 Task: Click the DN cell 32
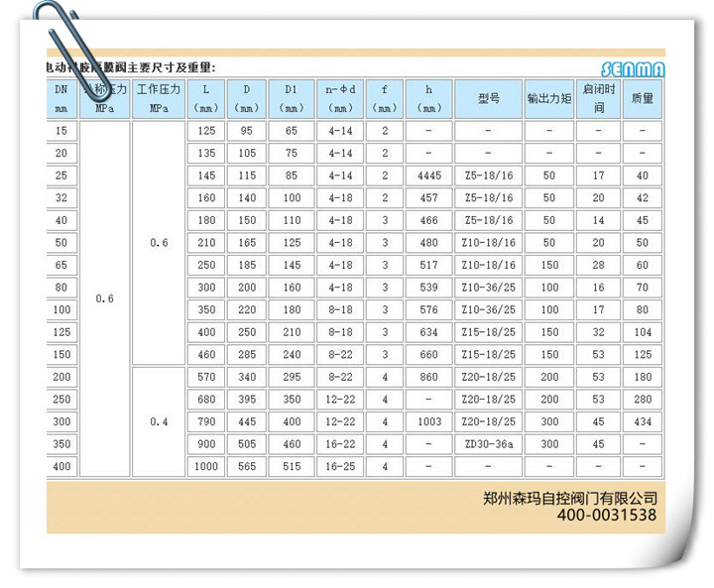pyautogui.click(x=61, y=198)
